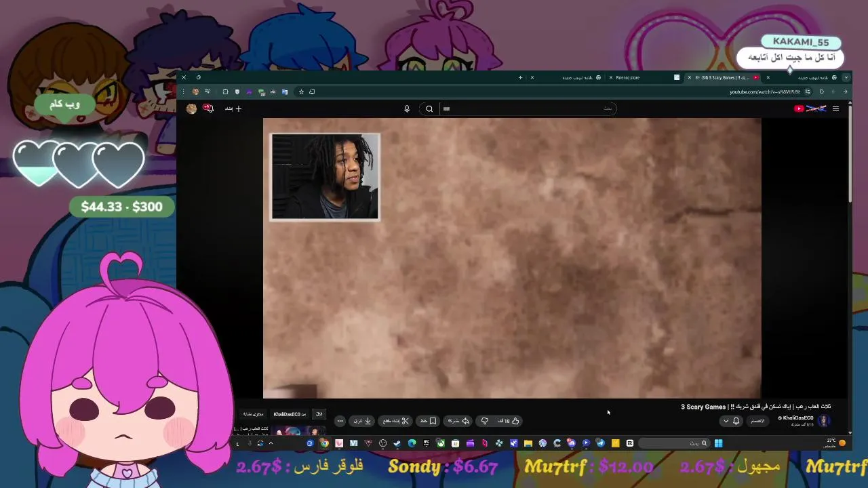Click the KhaliDasECO channel name

click(x=798, y=418)
